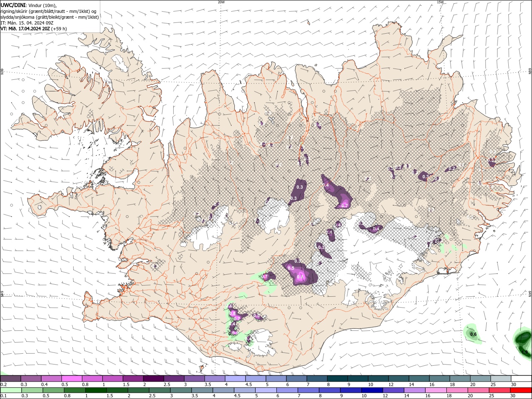
Task: Click the 20W longitude label
Action: pyautogui.click(x=221, y=2)
